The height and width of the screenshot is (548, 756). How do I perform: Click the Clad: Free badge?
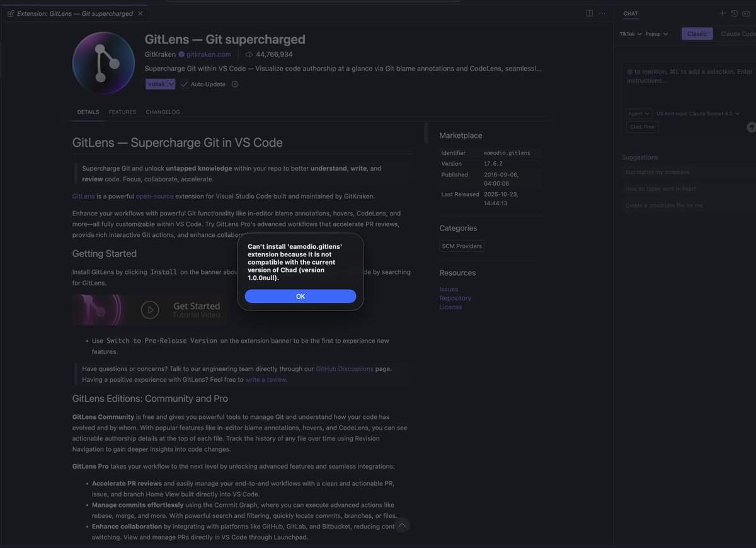pos(642,127)
